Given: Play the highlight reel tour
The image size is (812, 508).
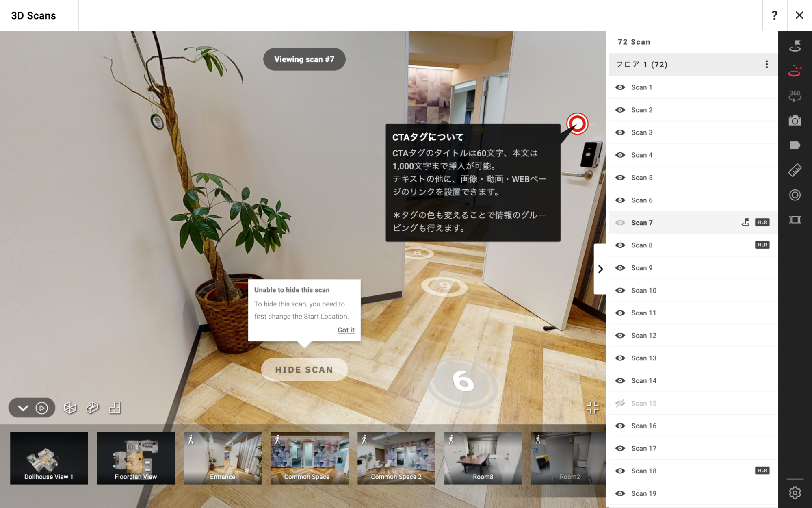Looking at the screenshot, I should (x=42, y=408).
